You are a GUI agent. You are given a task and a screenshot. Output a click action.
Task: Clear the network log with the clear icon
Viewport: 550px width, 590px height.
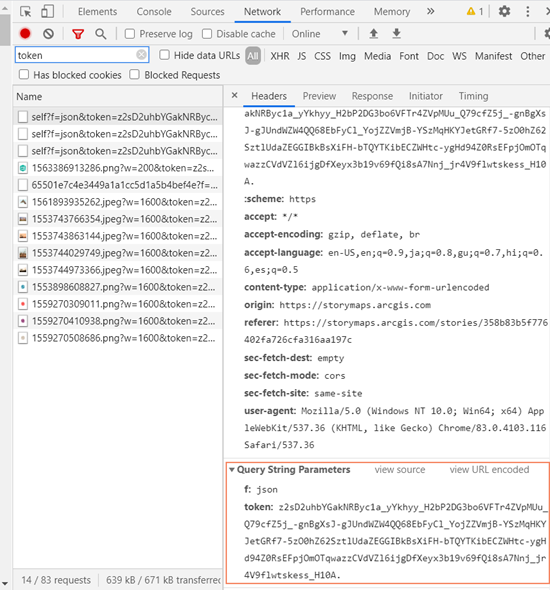click(48, 34)
